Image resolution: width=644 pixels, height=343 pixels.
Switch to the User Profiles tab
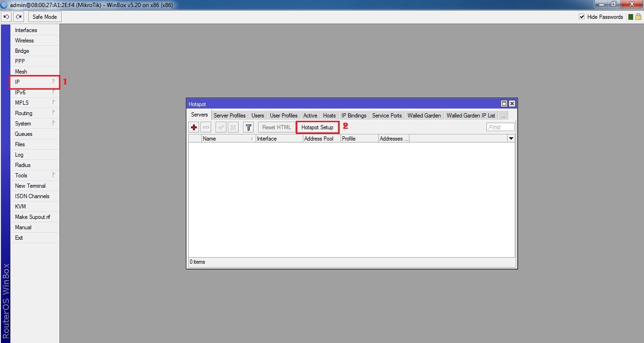(x=283, y=115)
